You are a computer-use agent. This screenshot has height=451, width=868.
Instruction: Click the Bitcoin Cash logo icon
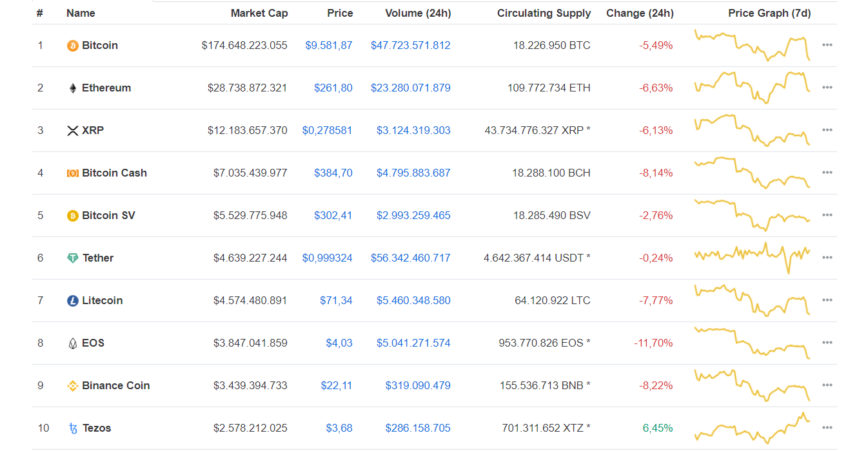[x=73, y=173]
